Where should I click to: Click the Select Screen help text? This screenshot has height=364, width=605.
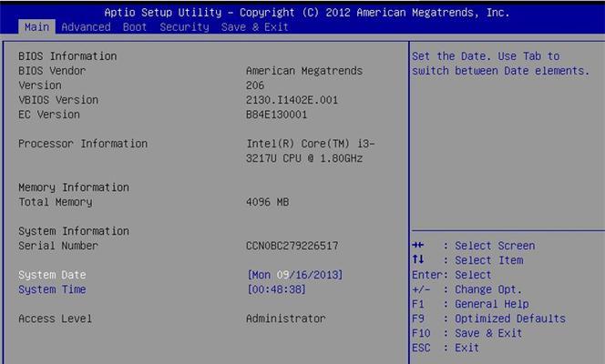(x=495, y=246)
